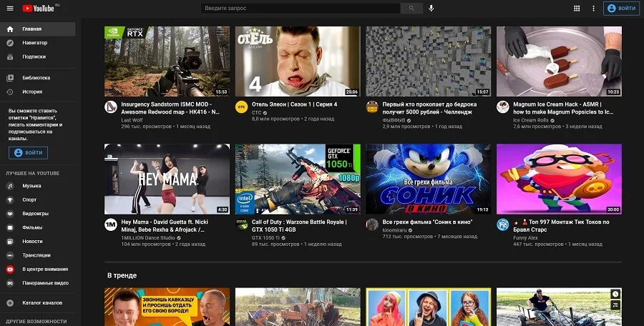
Task: Click into the search input field
Action: [x=301, y=8]
